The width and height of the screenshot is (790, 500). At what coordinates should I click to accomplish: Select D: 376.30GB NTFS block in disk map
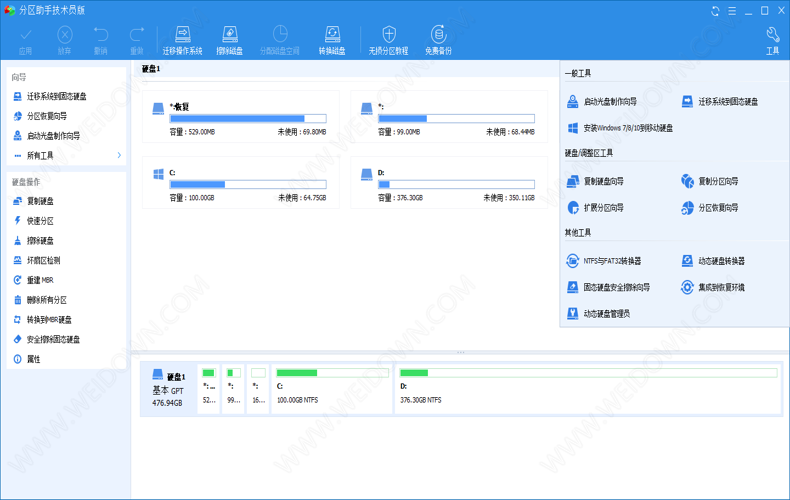pos(587,389)
